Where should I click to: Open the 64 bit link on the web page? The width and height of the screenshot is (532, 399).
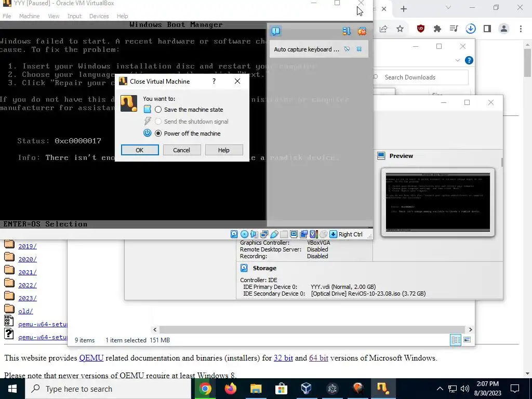[x=318, y=358]
